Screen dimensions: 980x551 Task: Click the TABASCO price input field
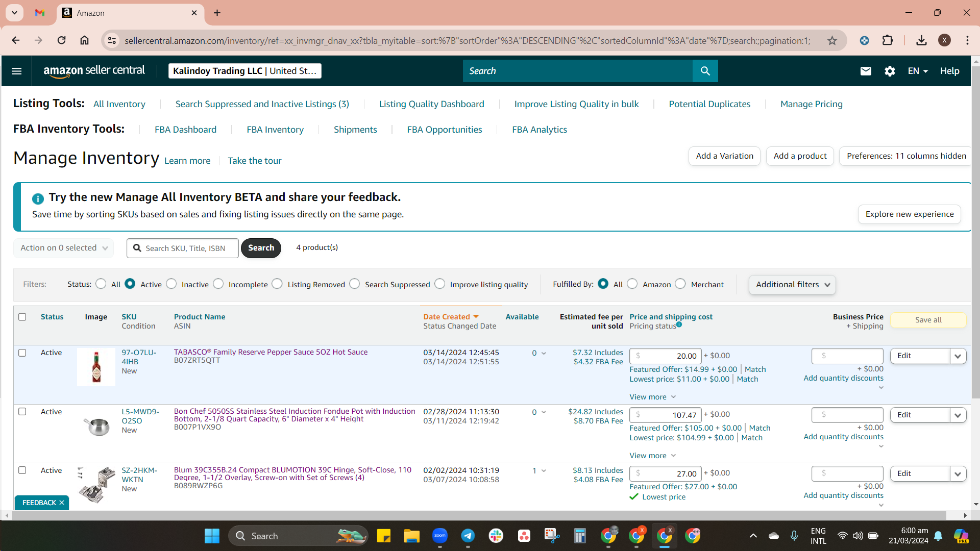pyautogui.click(x=666, y=356)
